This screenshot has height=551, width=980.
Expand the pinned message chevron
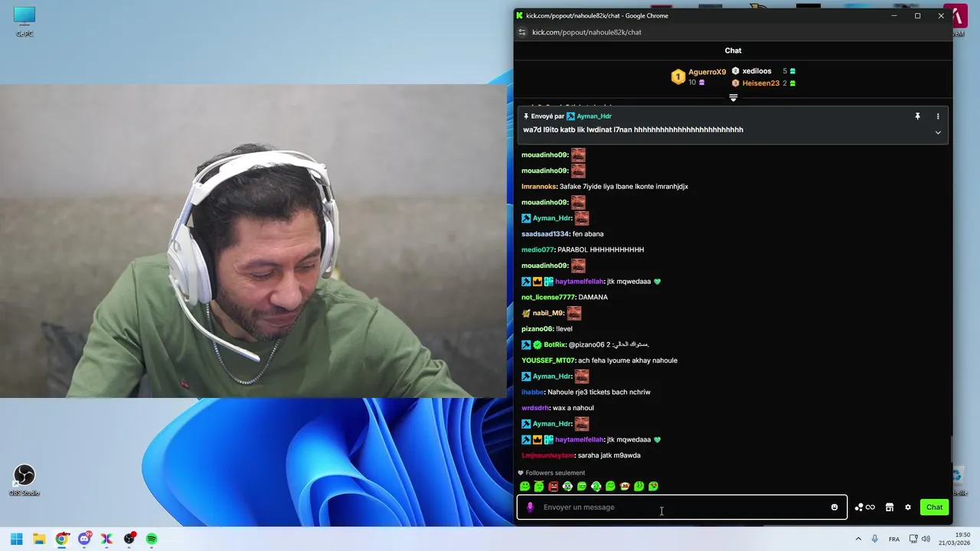coord(938,132)
